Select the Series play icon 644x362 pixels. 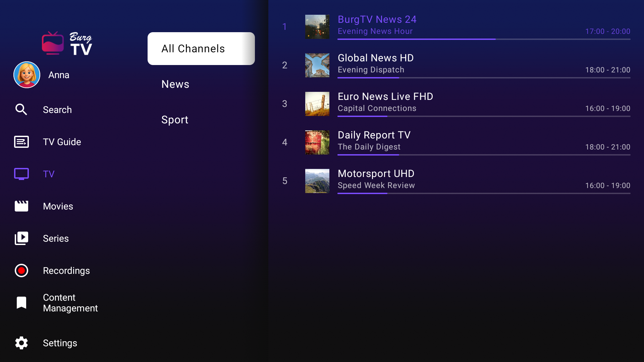click(21, 238)
